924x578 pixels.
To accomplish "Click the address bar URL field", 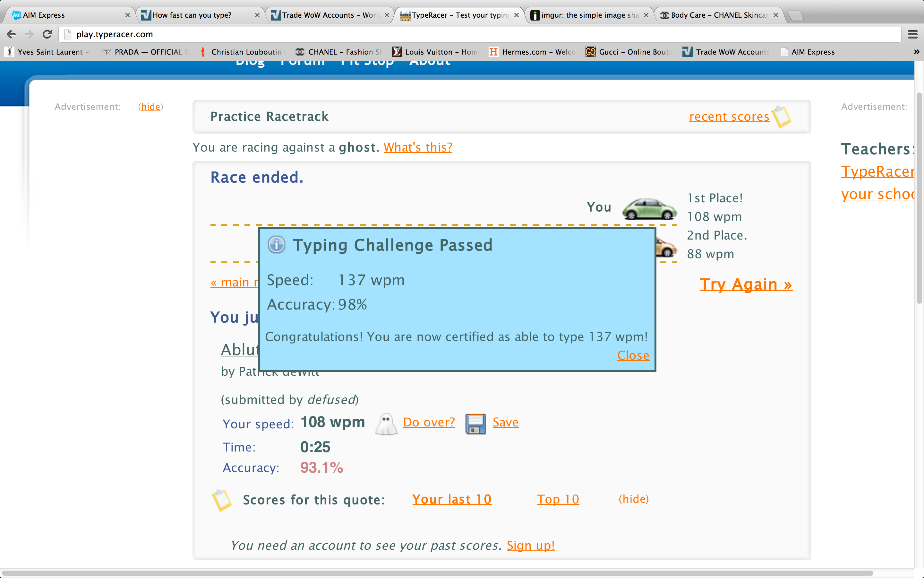I will 480,34.
